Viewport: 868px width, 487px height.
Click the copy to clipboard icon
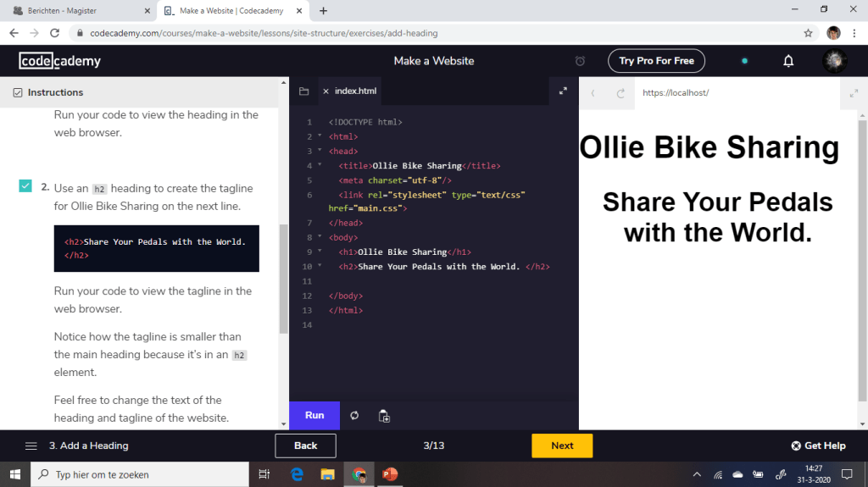click(x=384, y=416)
